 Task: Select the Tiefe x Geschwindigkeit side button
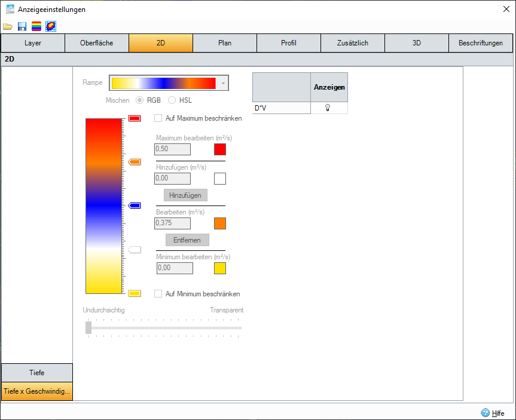point(37,391)
